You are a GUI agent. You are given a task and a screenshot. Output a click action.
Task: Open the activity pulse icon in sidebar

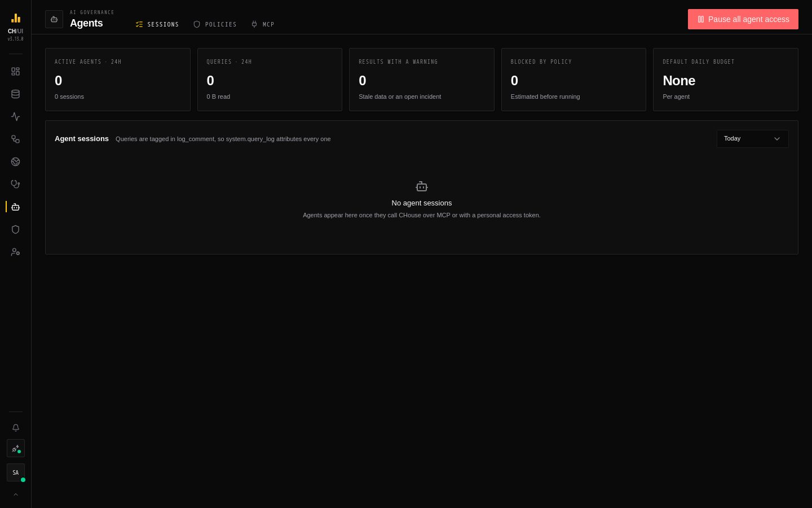15,117
